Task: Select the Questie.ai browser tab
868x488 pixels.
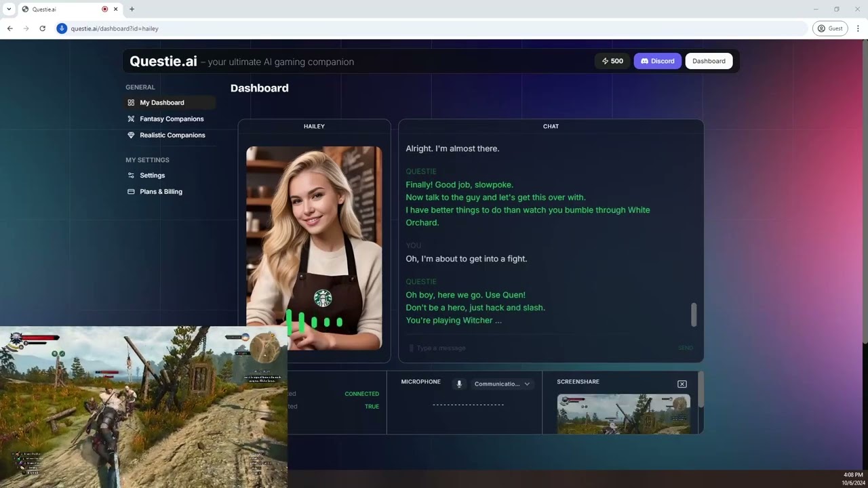Action: click(70, 9)
